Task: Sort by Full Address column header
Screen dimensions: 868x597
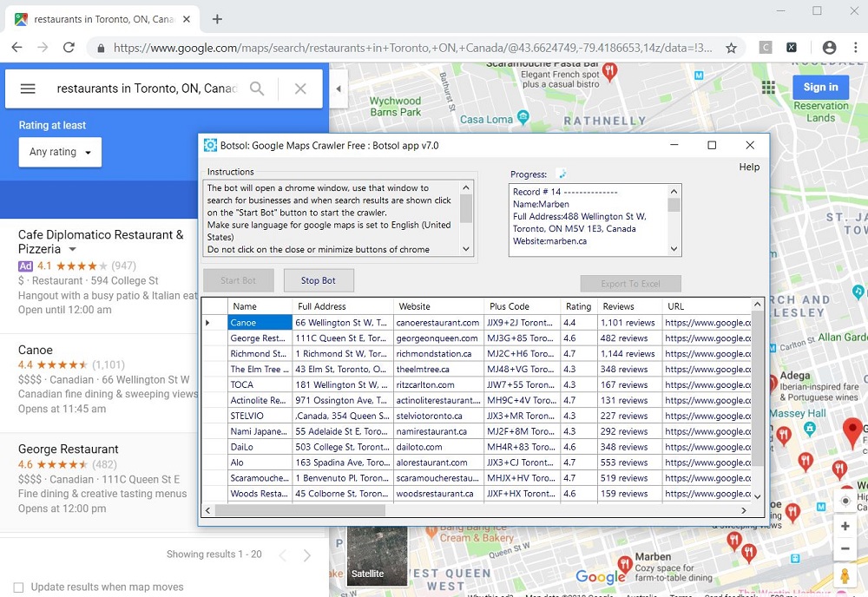Action: point(343,306)
